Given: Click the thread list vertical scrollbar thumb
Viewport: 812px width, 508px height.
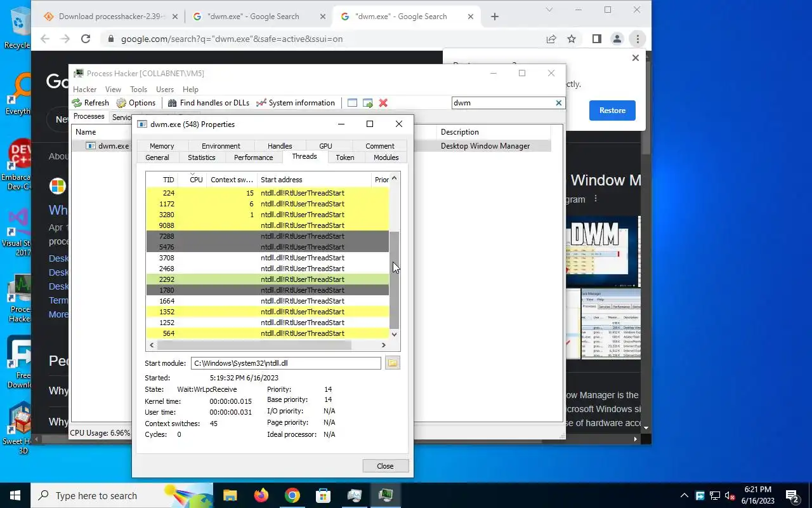Looking at the screenshot, I should (x=394, y=279).
